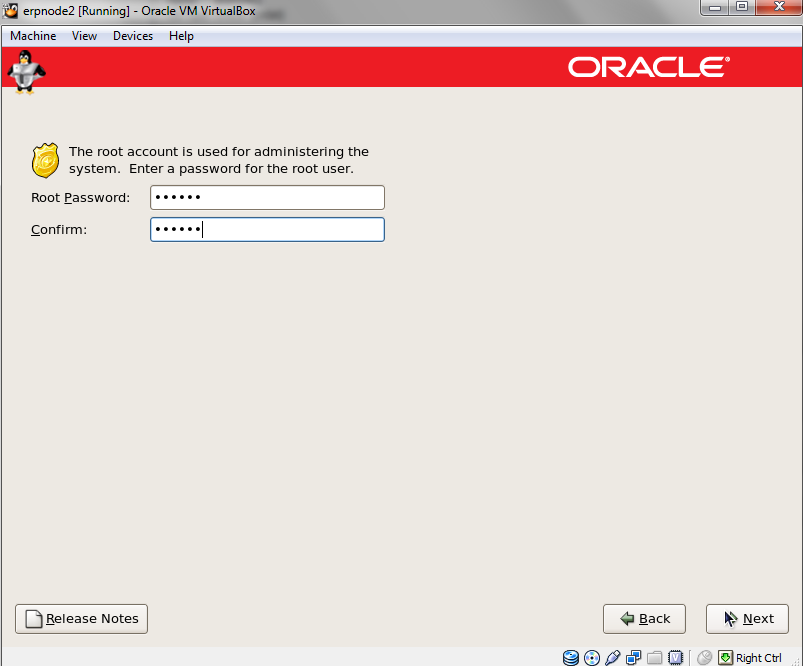
Task: Click the shared folders status icon
Action: 655,657
